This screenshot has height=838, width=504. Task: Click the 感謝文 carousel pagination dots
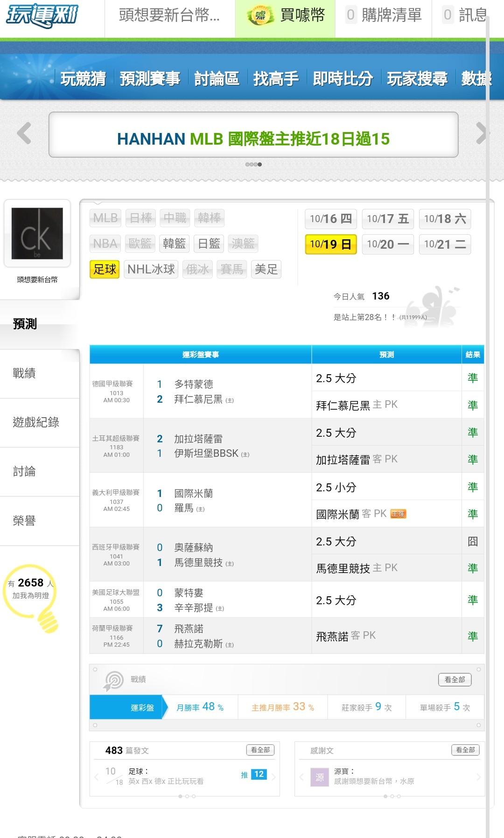click(392, 796)
